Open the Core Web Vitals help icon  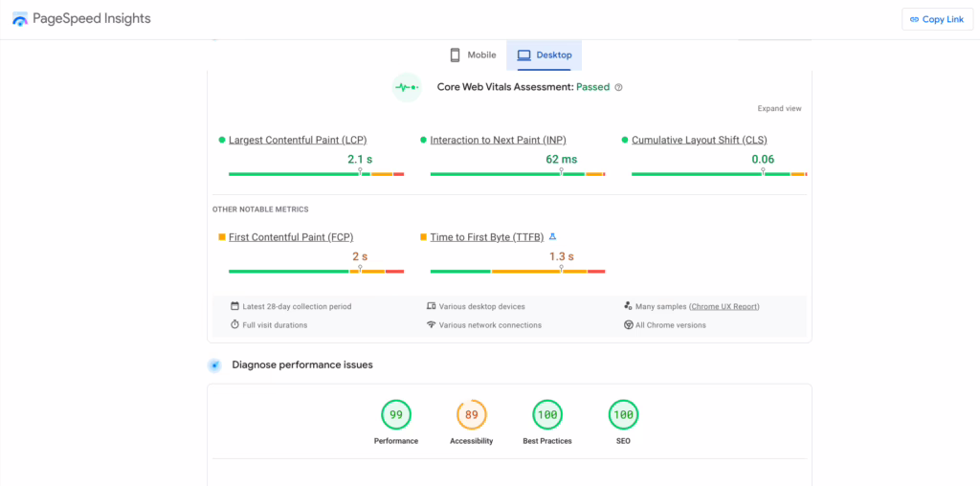click(619, 87)
